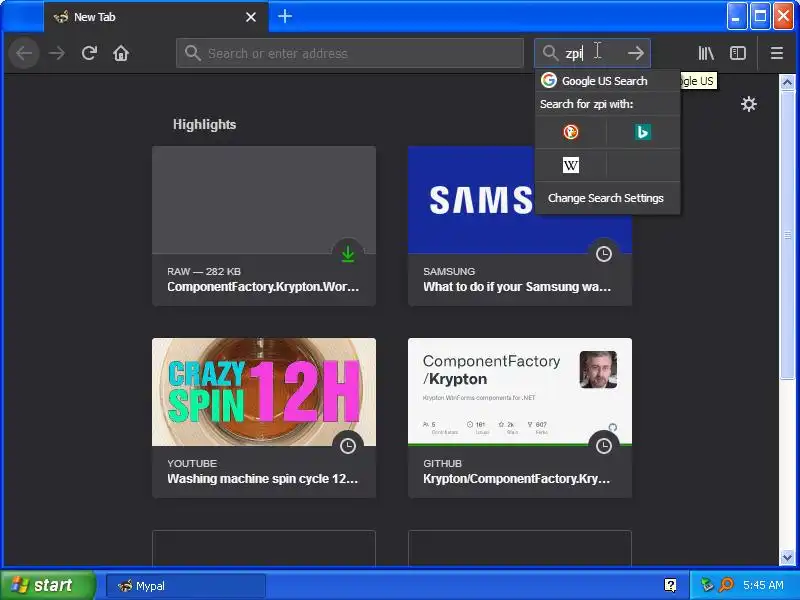Open Change Search Settings
Image resolution: width=800 pixels, height=600 pixels.
pyautogui.click(x=607, y=198)
